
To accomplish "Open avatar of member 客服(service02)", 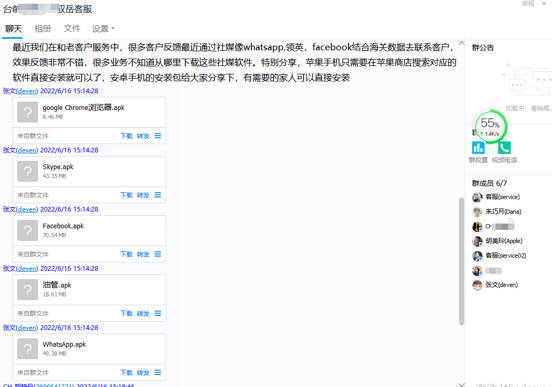I will (477, 256).
